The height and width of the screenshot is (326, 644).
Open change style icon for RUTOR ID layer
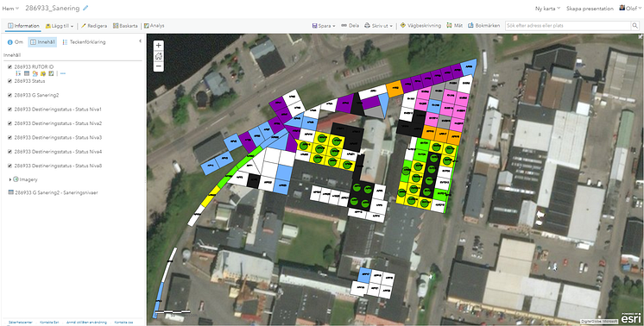35,73
